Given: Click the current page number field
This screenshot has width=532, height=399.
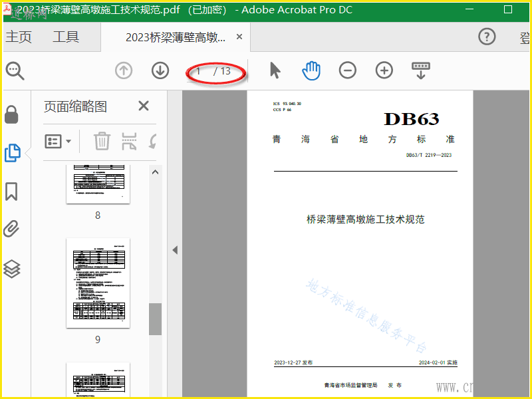Looking at the screenshot, I should pos(198,71).
